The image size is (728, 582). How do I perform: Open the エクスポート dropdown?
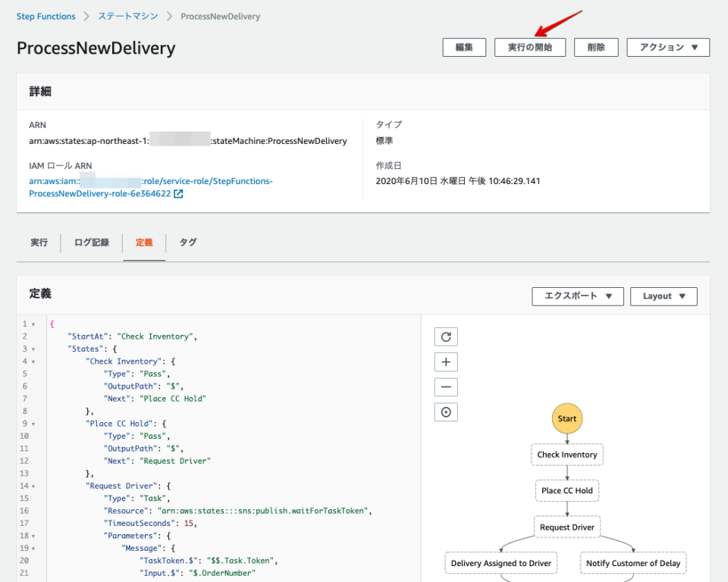pos(578,296)
